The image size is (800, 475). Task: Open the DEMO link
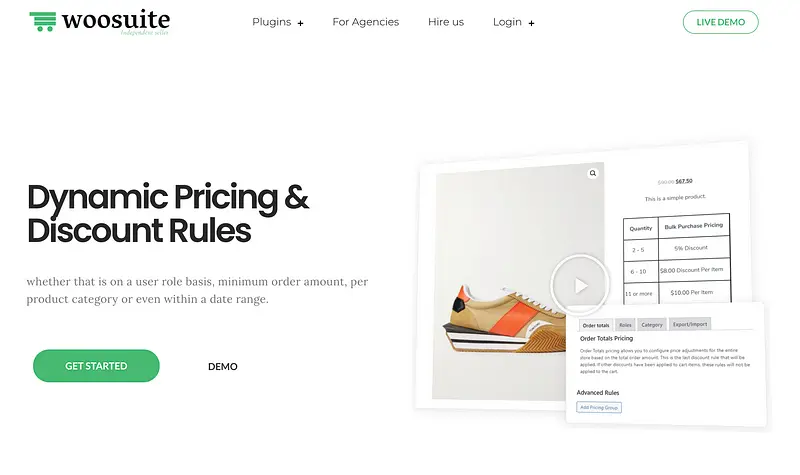223,366
